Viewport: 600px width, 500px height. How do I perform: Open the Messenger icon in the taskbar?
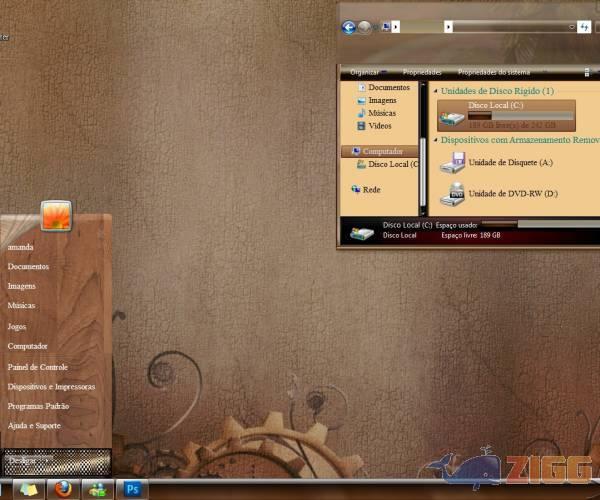[97, 489]
